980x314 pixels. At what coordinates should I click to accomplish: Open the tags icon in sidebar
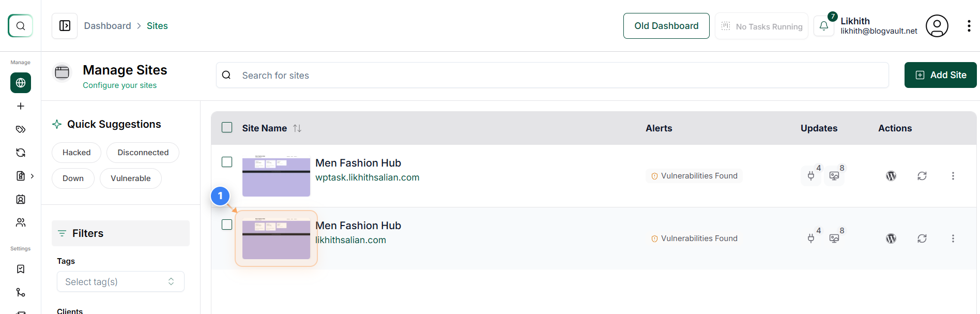click(21, 129)
